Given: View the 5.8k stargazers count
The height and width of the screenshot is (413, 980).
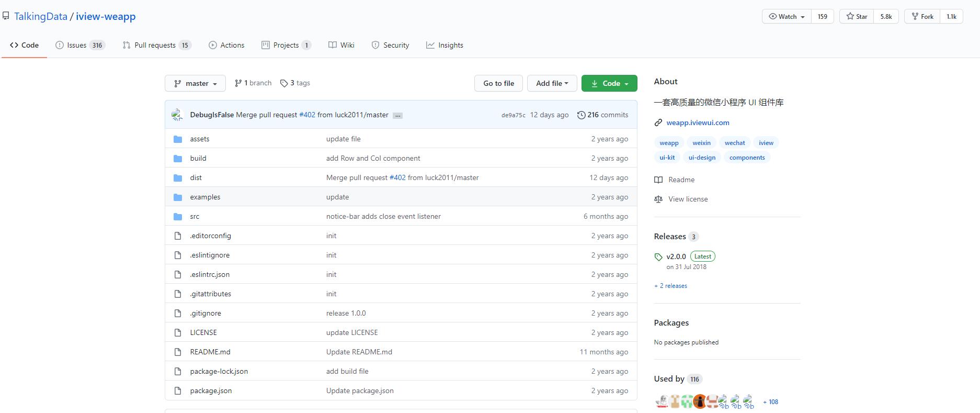Looking at the screenshot, I should (886, 16).
